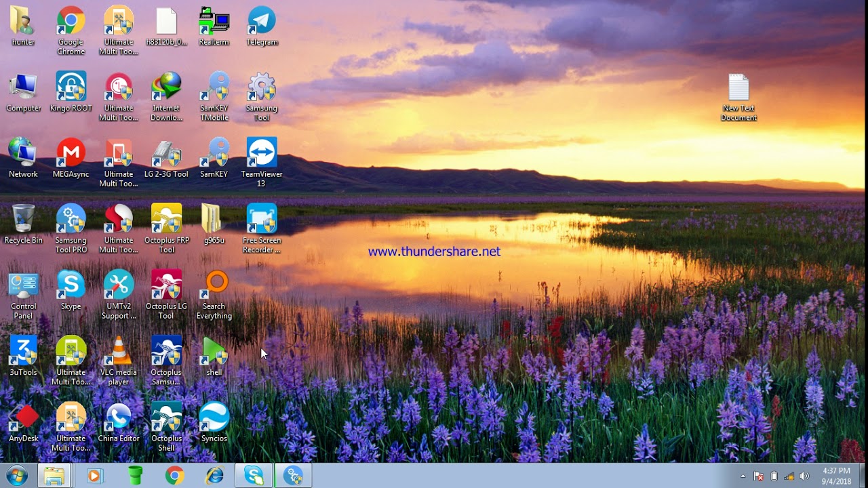Open Octoplus FRP Tool shortcut
Viewport: 868px width, 488px height.
(x=166, y=229)
